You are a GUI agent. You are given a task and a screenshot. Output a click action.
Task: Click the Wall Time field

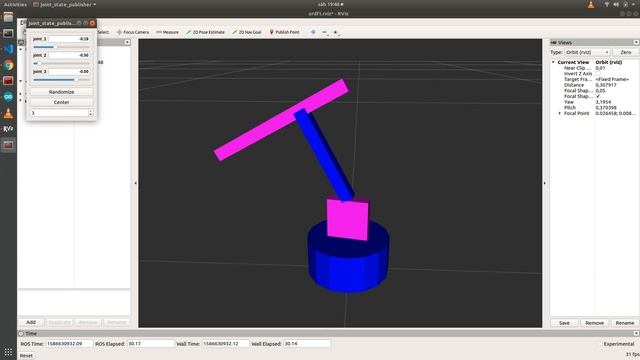(x=226, y=344)
